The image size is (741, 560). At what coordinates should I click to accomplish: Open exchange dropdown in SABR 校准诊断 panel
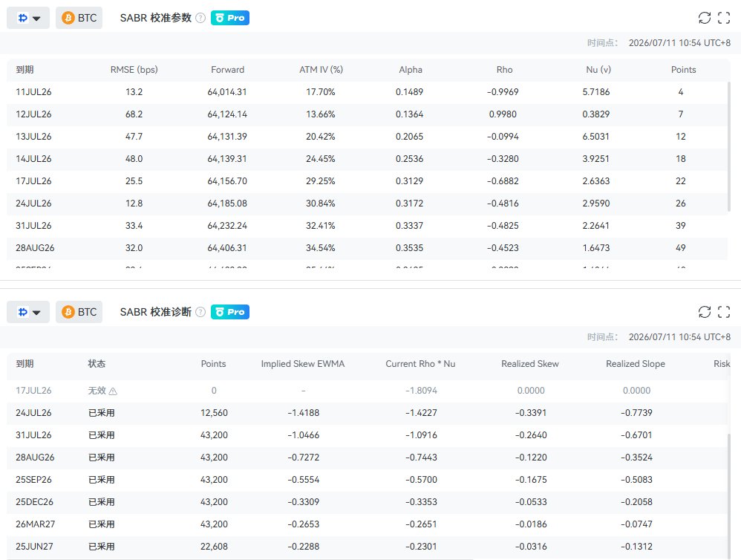coord(28,312)
